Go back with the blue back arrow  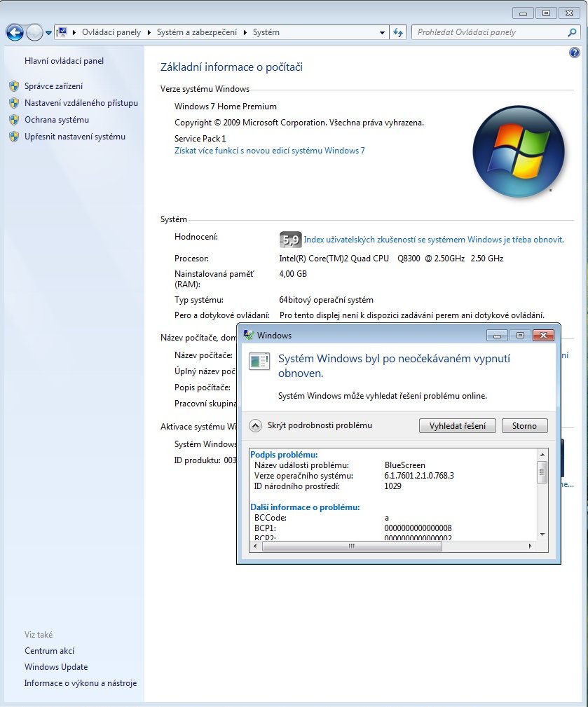(15, 32)
